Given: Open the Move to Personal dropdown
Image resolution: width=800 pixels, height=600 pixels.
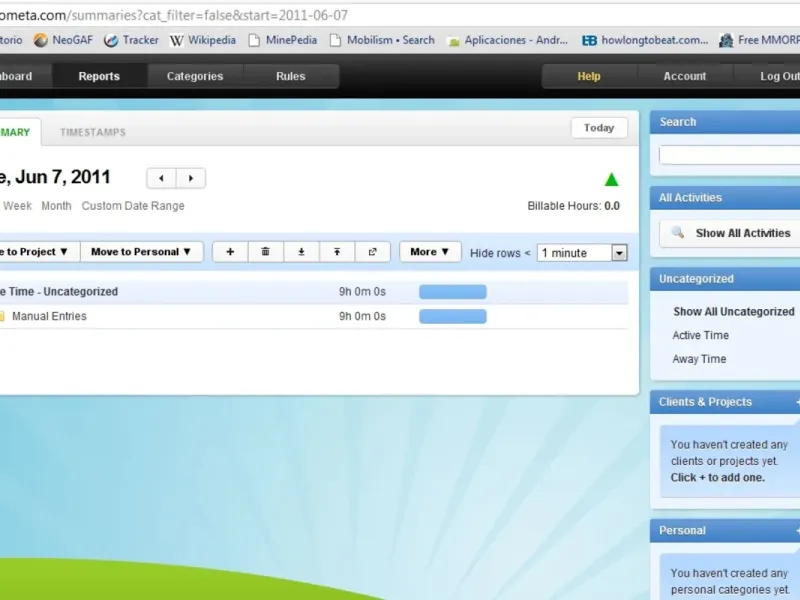Looking at the screenshot, I should point(141,252).
